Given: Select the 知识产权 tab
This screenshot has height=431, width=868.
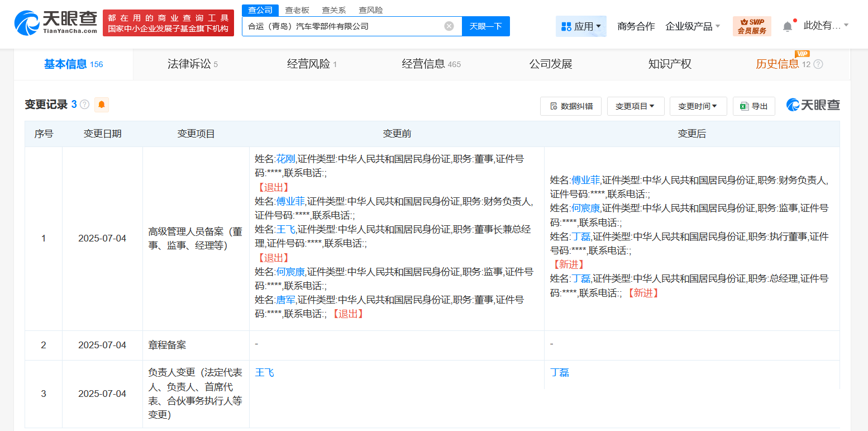Looking at the screenshot, I should pyautogui.click(x=670, y=64).
